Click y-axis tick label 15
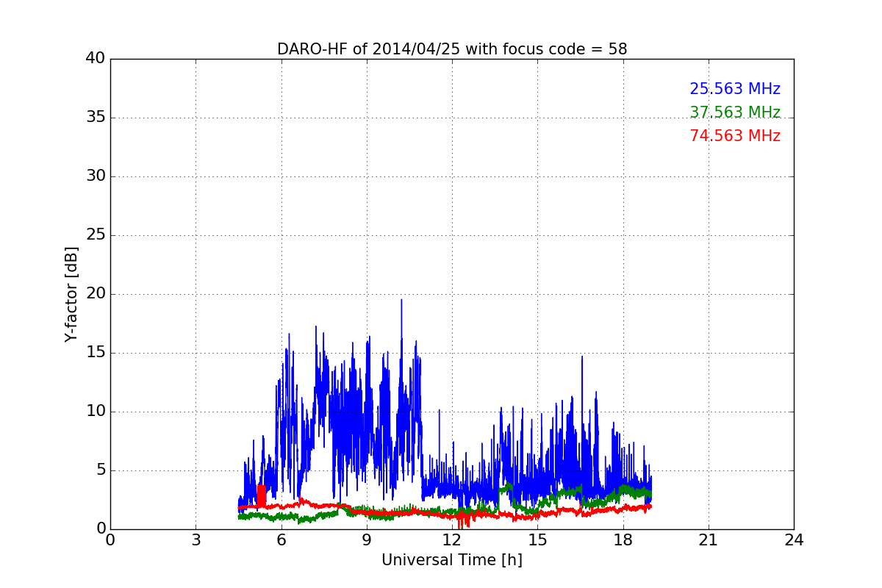882x588 pixels. click(x=96, y=353)
